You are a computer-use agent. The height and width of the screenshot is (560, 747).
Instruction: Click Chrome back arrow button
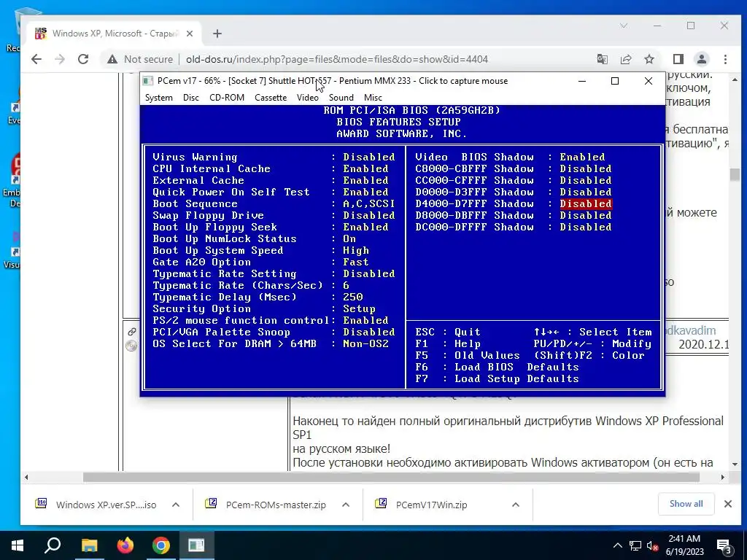coord(36,59)
